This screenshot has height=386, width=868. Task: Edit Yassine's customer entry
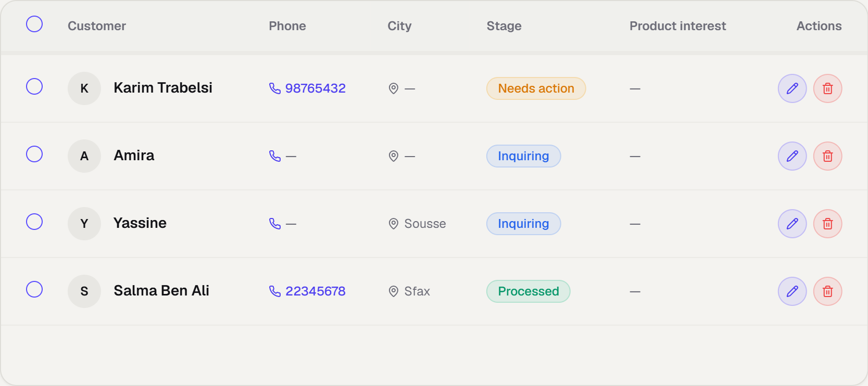click(792, 224)
